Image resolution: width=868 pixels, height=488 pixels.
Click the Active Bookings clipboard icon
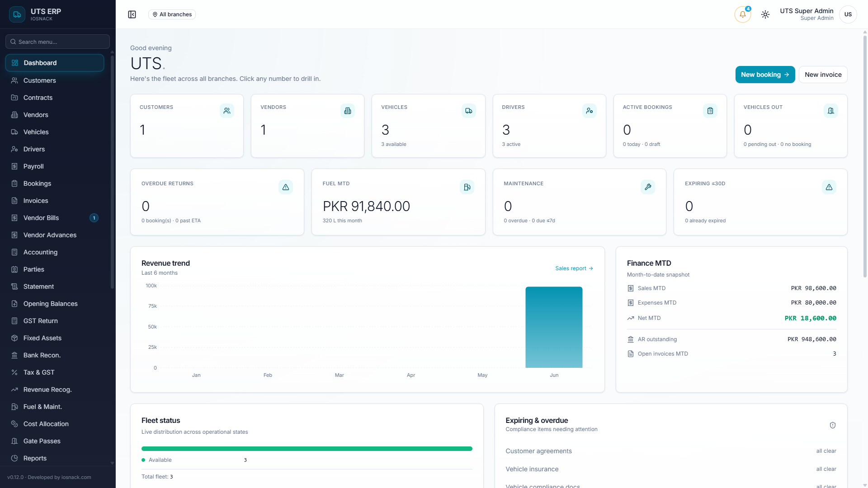point(710,111)
